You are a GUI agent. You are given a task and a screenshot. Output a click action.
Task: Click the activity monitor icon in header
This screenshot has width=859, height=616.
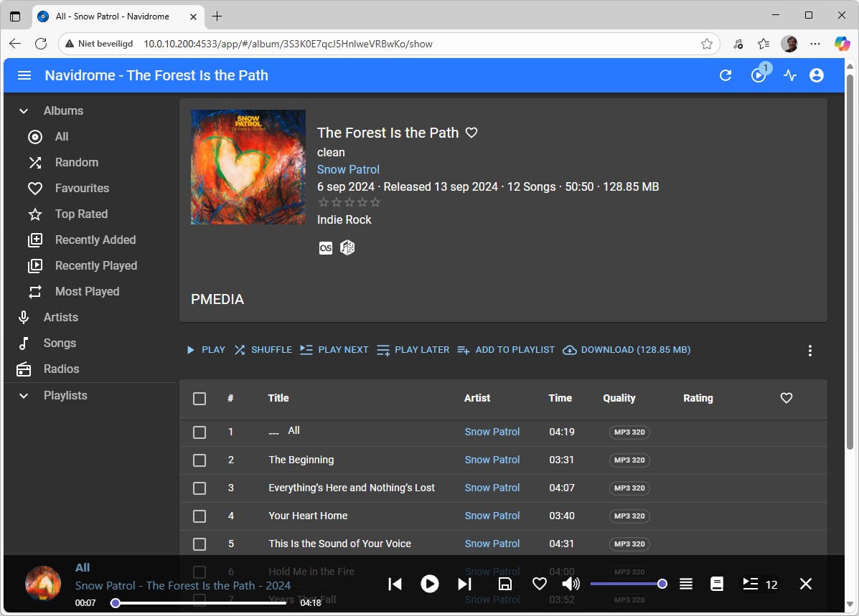pyautogui.click(x=790, y=75)
